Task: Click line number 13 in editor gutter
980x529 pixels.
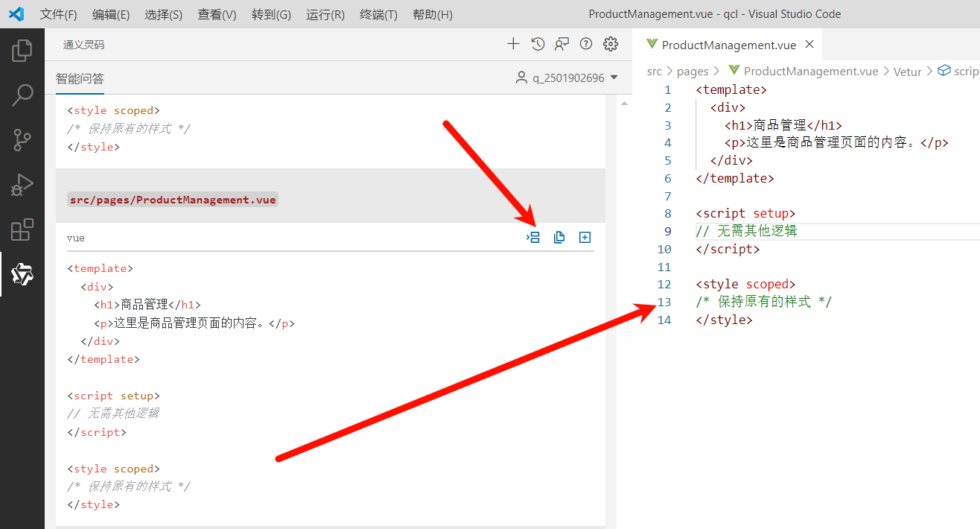Action: [x=664, y=302]
